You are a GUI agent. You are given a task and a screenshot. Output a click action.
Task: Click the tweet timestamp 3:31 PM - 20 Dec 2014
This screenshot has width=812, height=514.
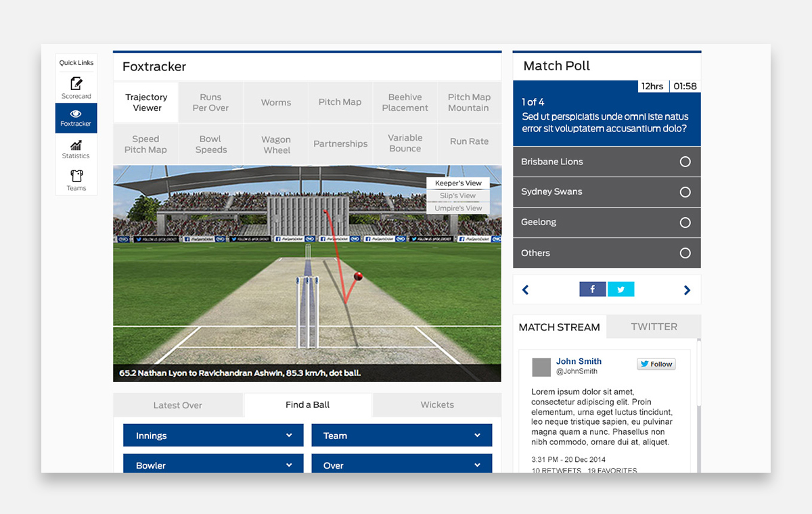(567, 460)
